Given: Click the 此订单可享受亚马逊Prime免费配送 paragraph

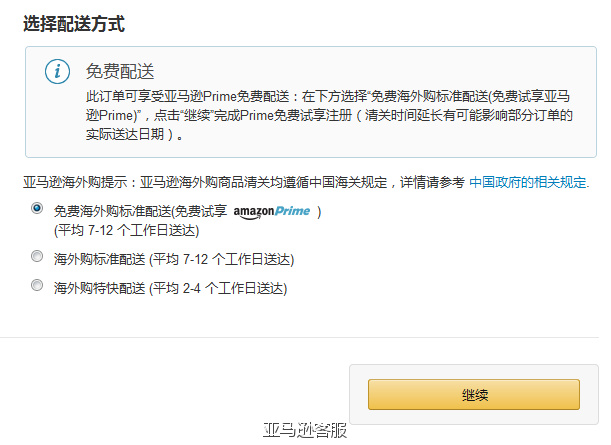Looking at the screenshot, I should tap(329, 115).
